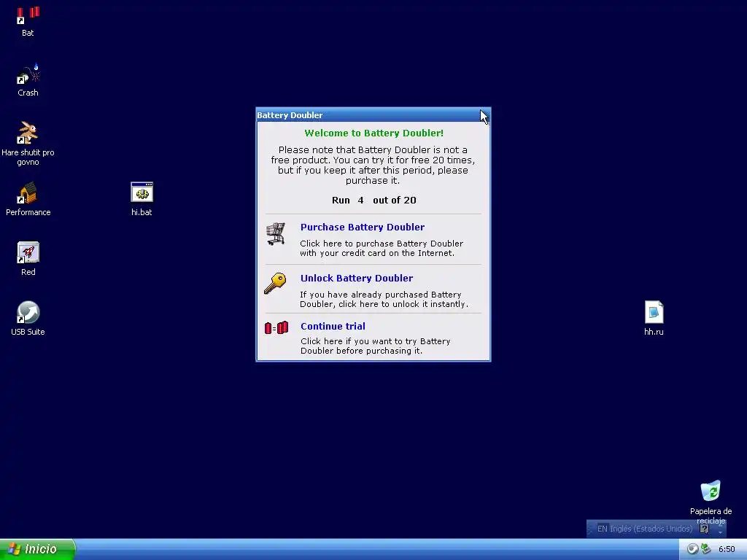The height and width of the screenshot is (560, 747).
Task: Click 'Please note that Battery Doubler' notice text
Action: (x=373, y=166)
